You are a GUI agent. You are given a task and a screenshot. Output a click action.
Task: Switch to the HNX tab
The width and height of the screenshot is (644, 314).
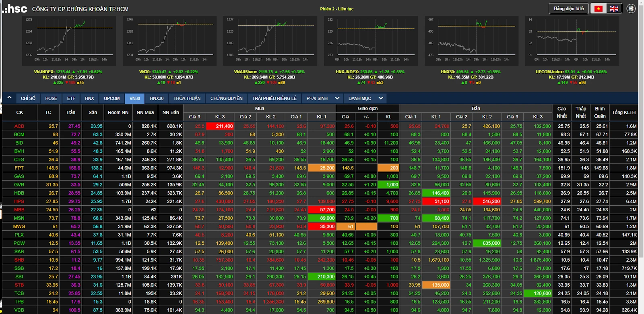click(89, 98)
